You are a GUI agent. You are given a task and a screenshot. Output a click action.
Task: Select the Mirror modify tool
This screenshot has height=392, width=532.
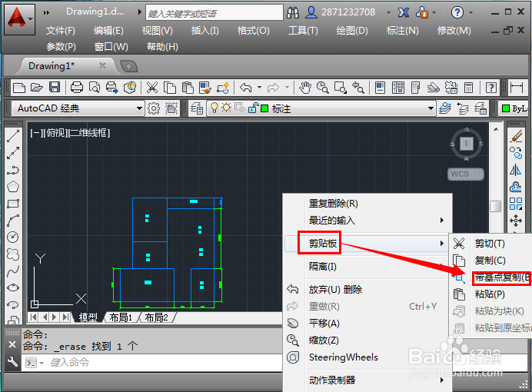516,170
